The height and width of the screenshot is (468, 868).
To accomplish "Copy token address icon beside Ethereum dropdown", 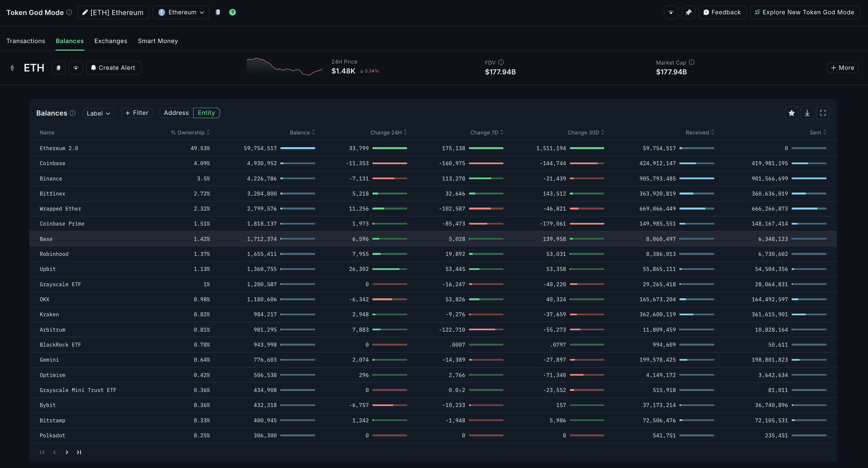I will 218,12.
